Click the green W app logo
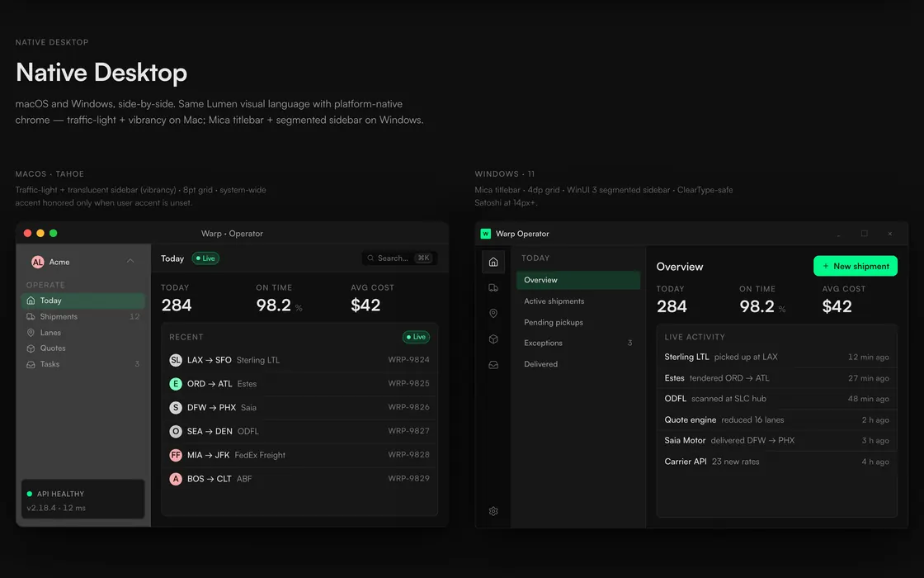This screenshot has height=578, width=924. 486,234
